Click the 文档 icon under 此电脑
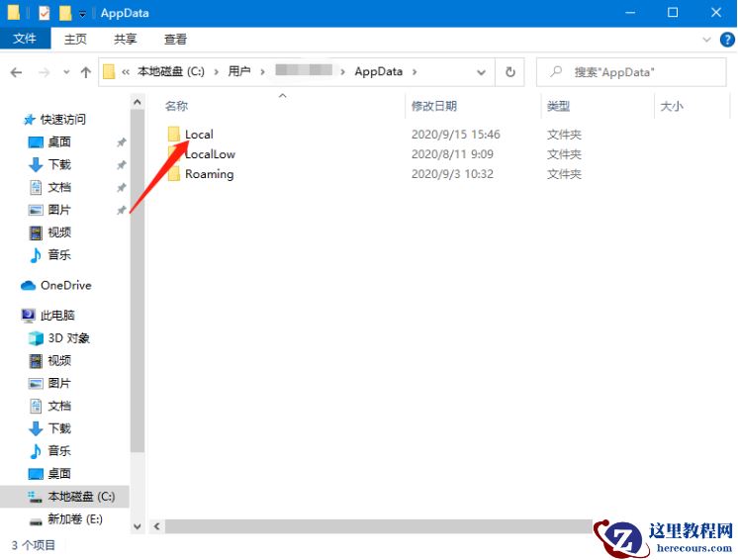The image size is (738, 560). coord(36,406)
